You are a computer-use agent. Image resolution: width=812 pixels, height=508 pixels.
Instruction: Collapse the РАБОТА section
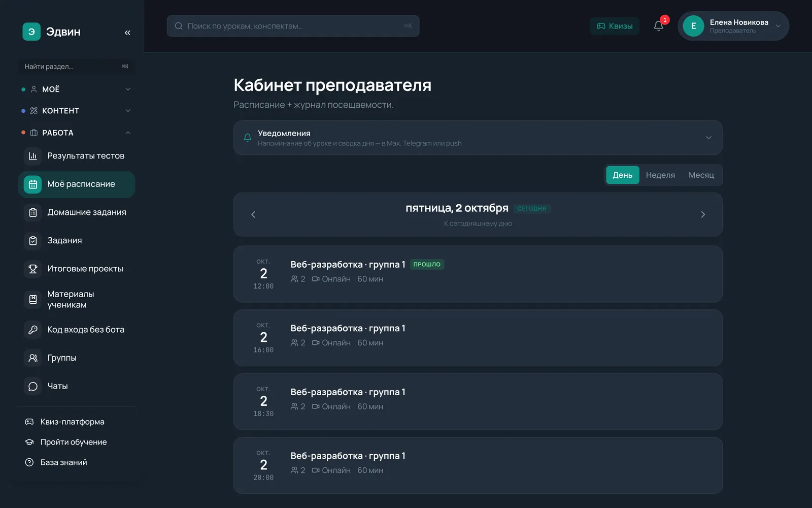[x=128, y=133]
